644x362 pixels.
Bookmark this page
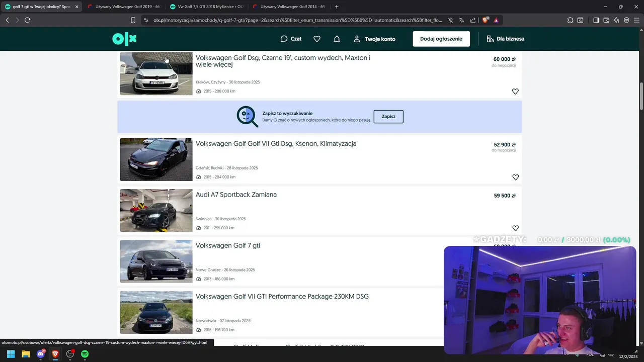[133, 20]
